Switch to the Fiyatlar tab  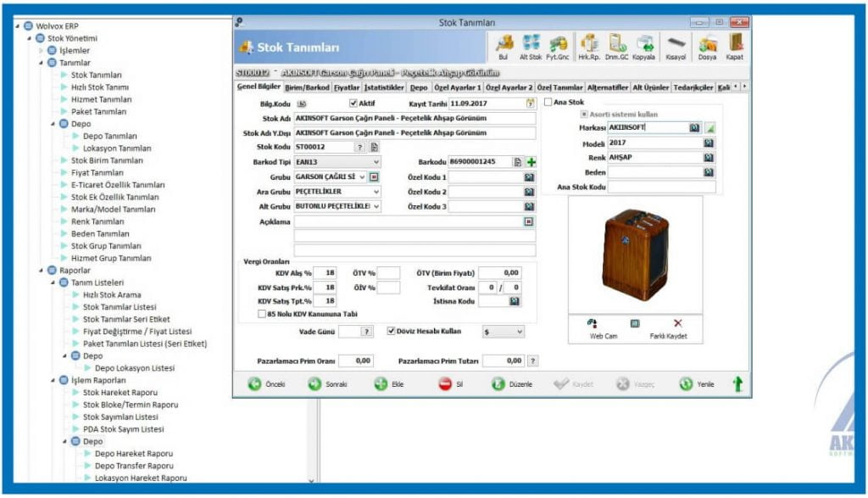pyautogui.click(x=347, y=87)
